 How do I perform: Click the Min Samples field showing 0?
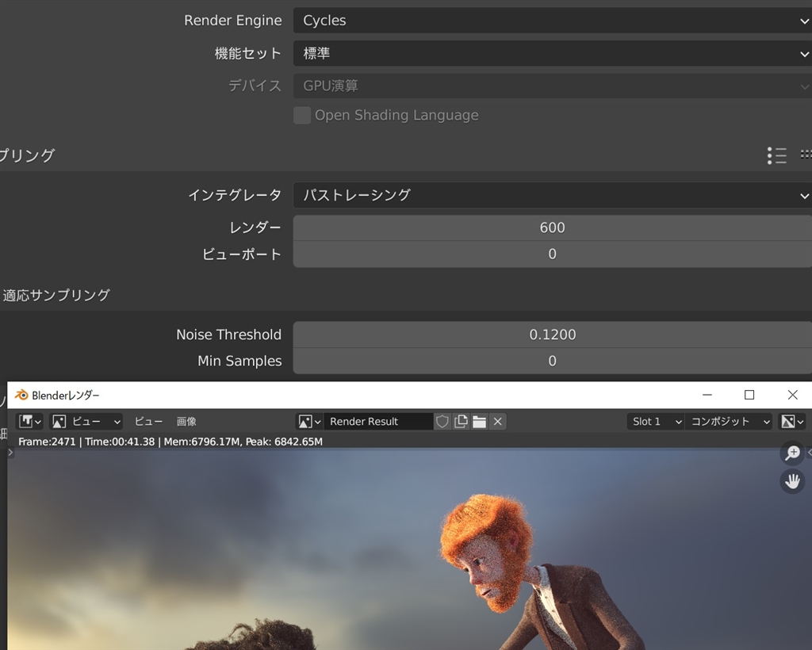552,361
